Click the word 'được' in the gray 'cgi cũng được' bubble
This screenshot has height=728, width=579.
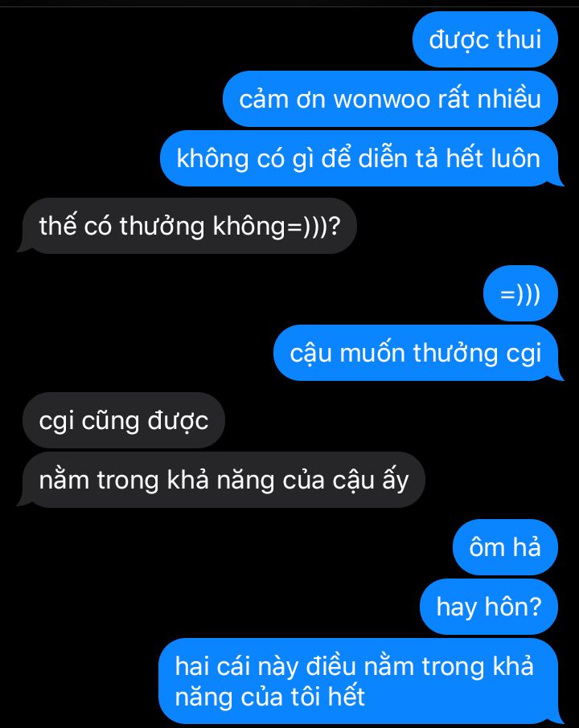pyautogui.click(x=178, y=422)
